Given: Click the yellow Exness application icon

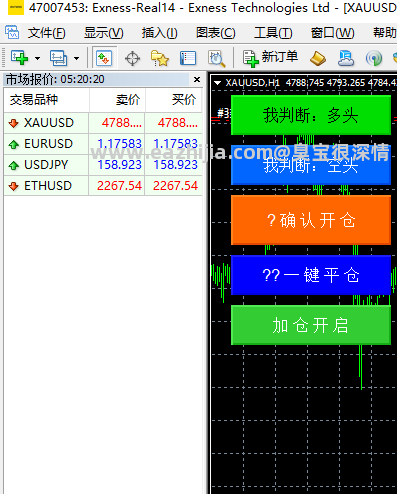Looking at the screenshot, I should pos(16,7).
